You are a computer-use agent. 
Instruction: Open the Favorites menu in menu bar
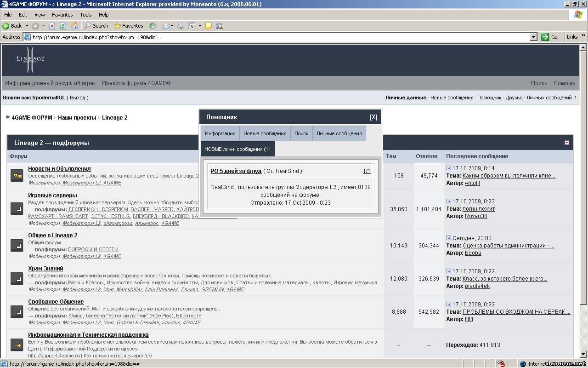point(62,15)
